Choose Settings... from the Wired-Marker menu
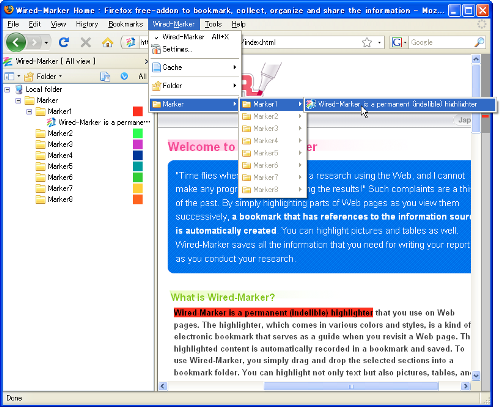500x407 pixels. pos(195,49)
